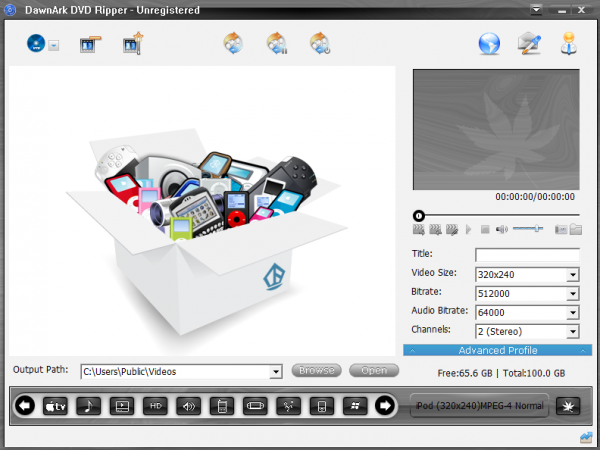The height and width of the screenshot is (450, 600).
Task: Open the video effects wand tool
Action: pyautogui.click(x=133, y=44)
